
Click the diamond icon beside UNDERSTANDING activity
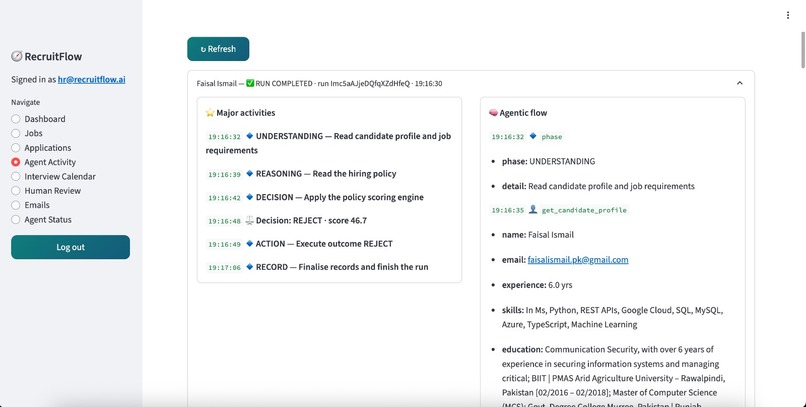[x=249, y=136]
